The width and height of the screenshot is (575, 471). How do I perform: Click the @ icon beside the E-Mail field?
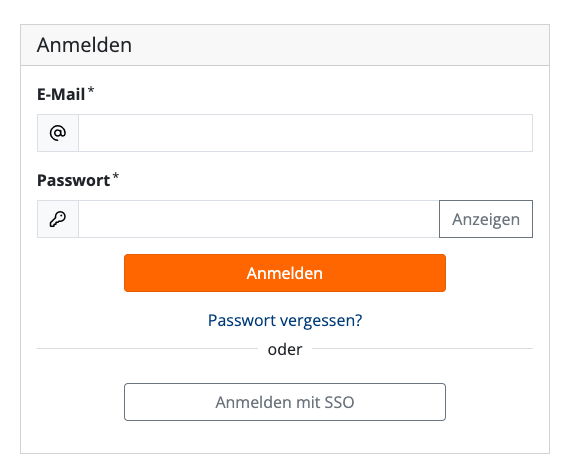pos(58,133)
